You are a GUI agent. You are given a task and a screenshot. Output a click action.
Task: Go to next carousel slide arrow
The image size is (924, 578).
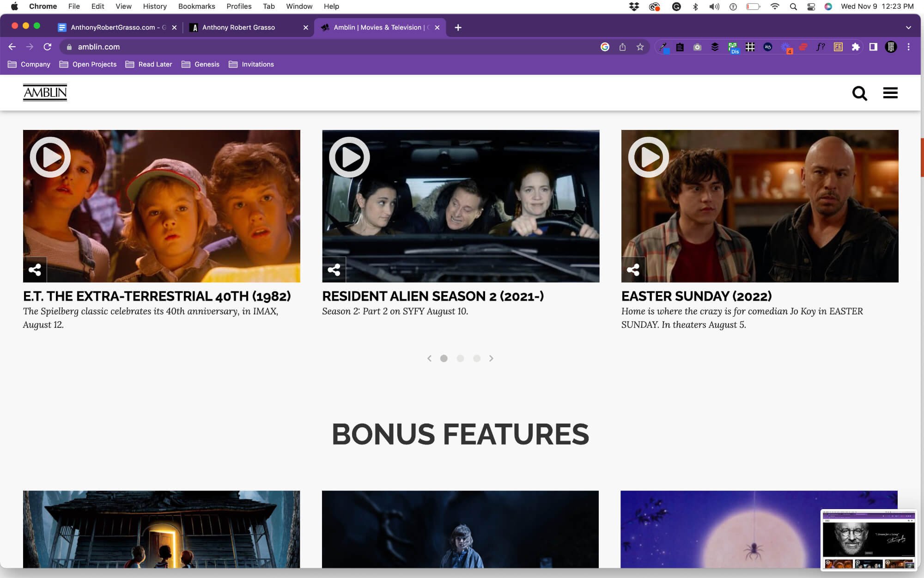[x=491, y=358]
